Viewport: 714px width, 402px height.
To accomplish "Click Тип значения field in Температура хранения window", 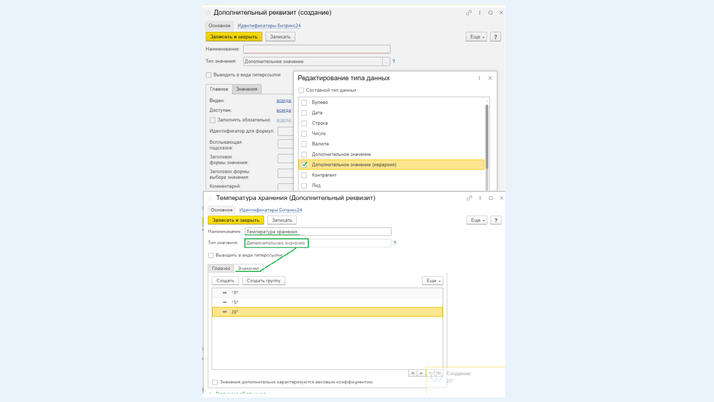I will (318, 243).
